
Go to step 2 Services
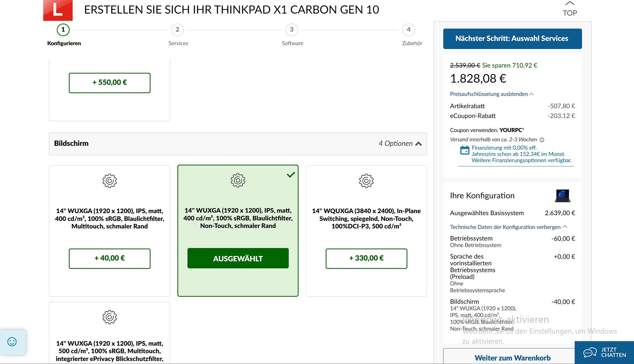[x=177, y=30]
